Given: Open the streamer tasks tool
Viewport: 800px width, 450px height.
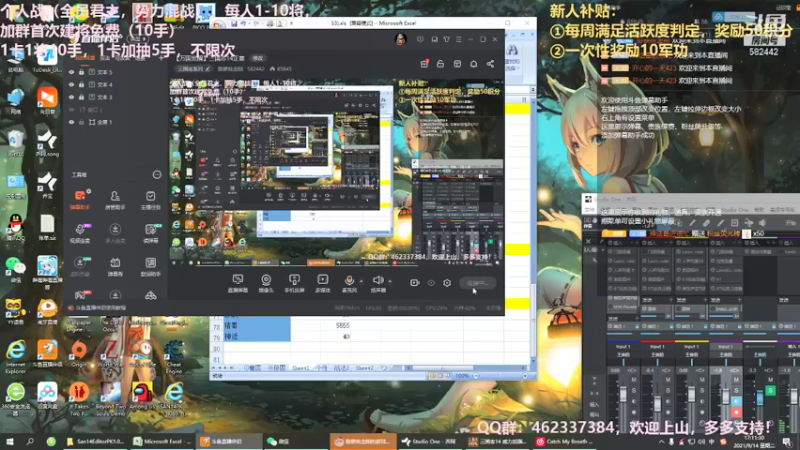Looking at the screenshot, I should pos(151,199).
